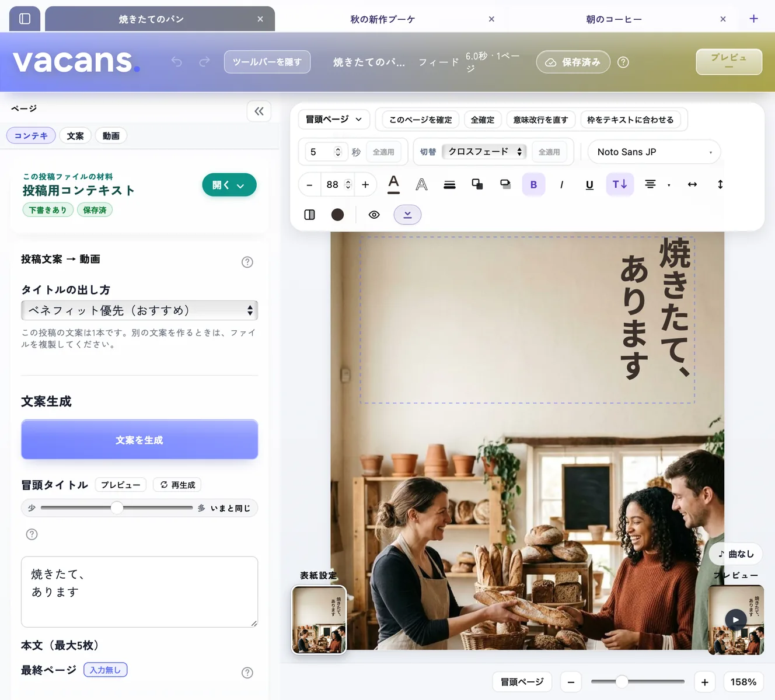Click the split layout panel icon
This screenshot has width=775, height=700.
click(x=310, y=215)
